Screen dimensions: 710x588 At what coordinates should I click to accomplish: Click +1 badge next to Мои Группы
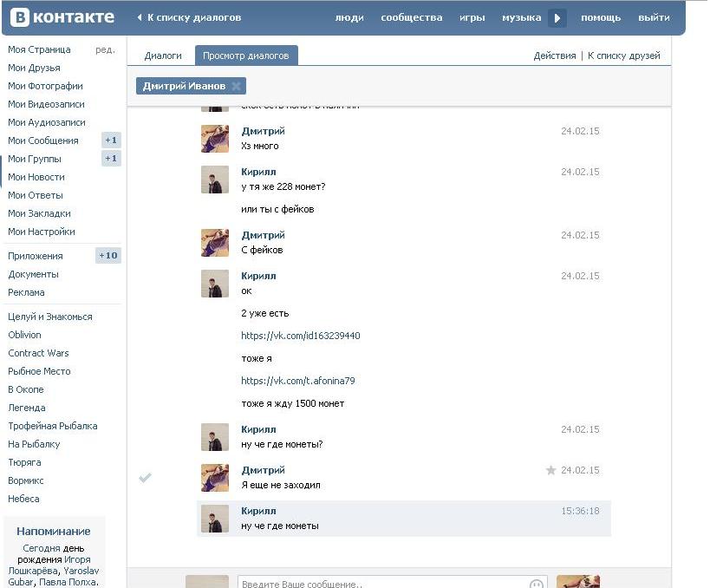click(x=111, y=159)
